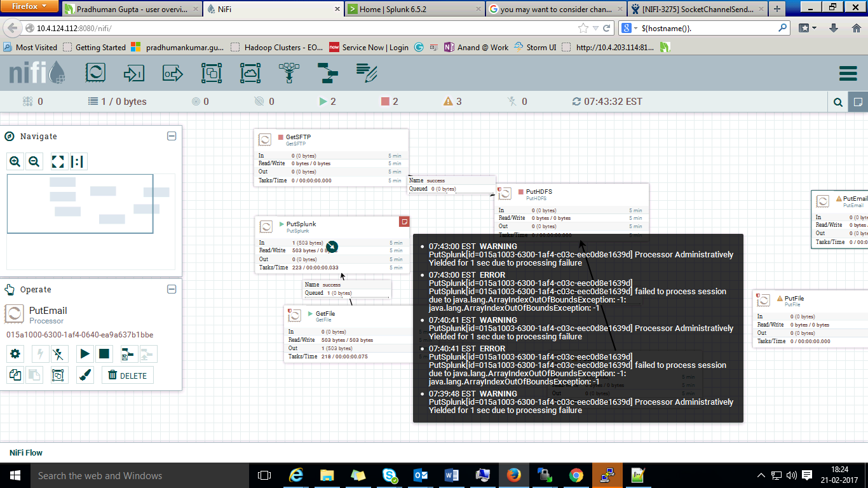Click the Change color paintbrush in Operate panel
The height and width of the screenshot is (488, 868).
(x=85, y=376)
